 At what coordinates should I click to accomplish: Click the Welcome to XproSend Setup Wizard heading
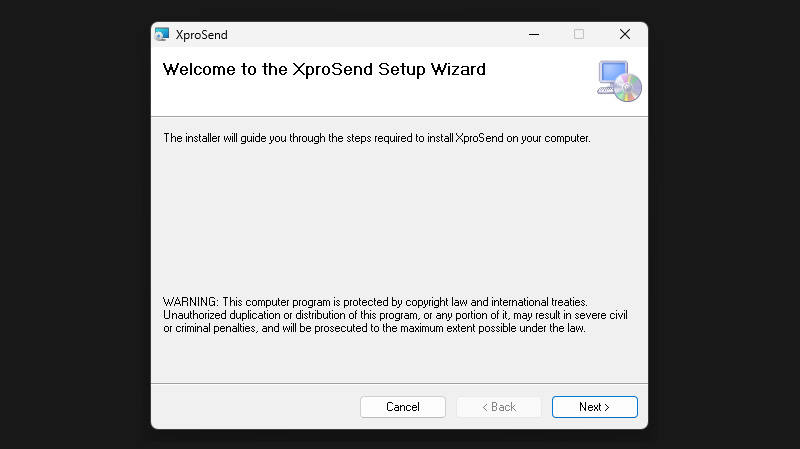(x=323, y=70)
